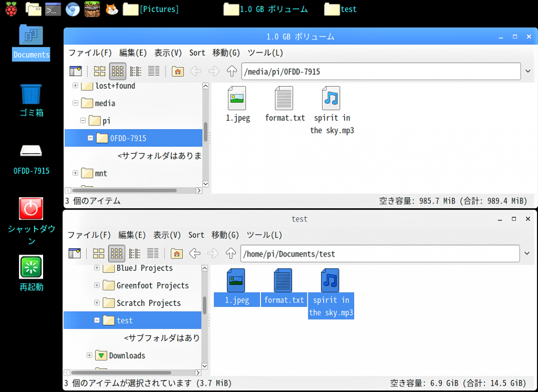Switch test window to compact view
This screenshot has height=392, width=538.
coord(135,253)
